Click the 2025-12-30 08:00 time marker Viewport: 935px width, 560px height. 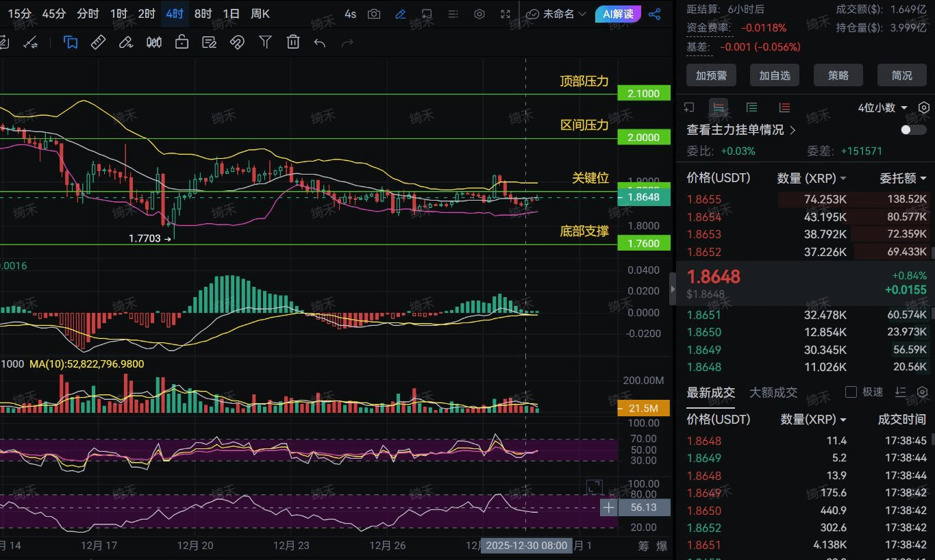pos(527,546)
